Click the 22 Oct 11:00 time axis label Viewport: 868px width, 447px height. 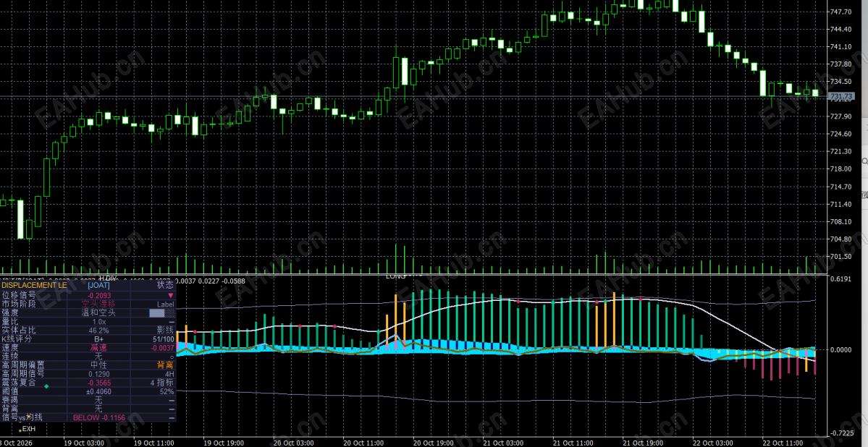[781, 443]
